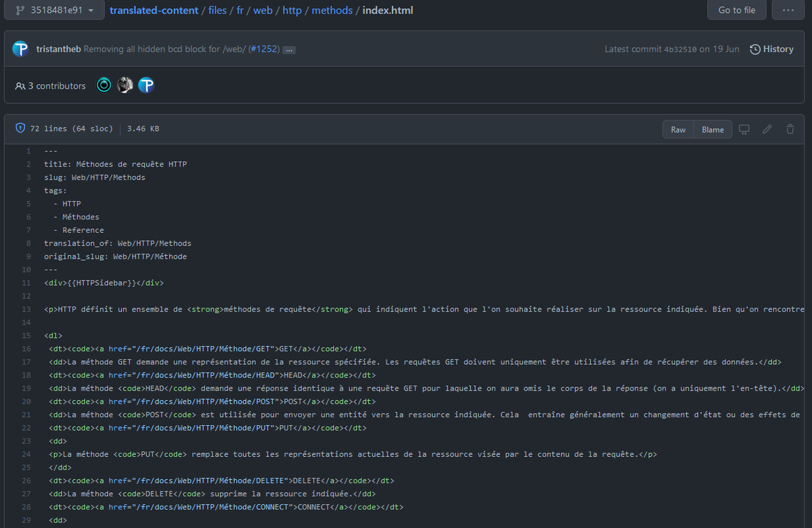Open the web folder breadcrumb
Screen dimensions: 812x528
(263, 10)
